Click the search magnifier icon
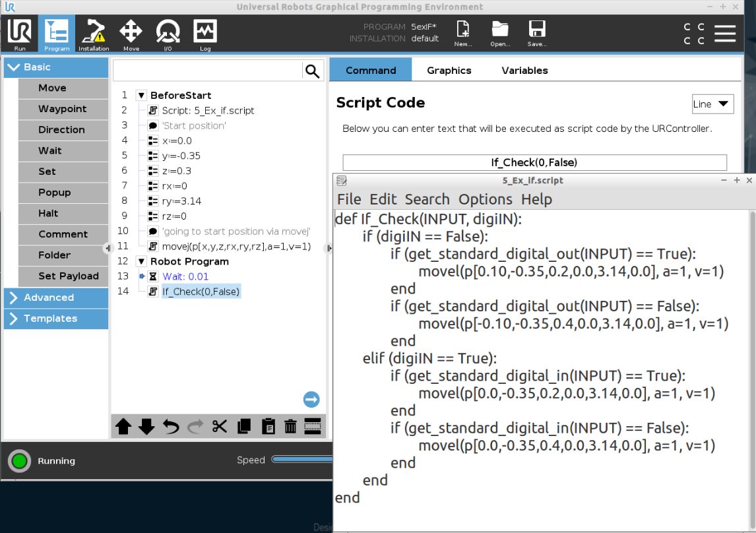 (x=313, y=71)
